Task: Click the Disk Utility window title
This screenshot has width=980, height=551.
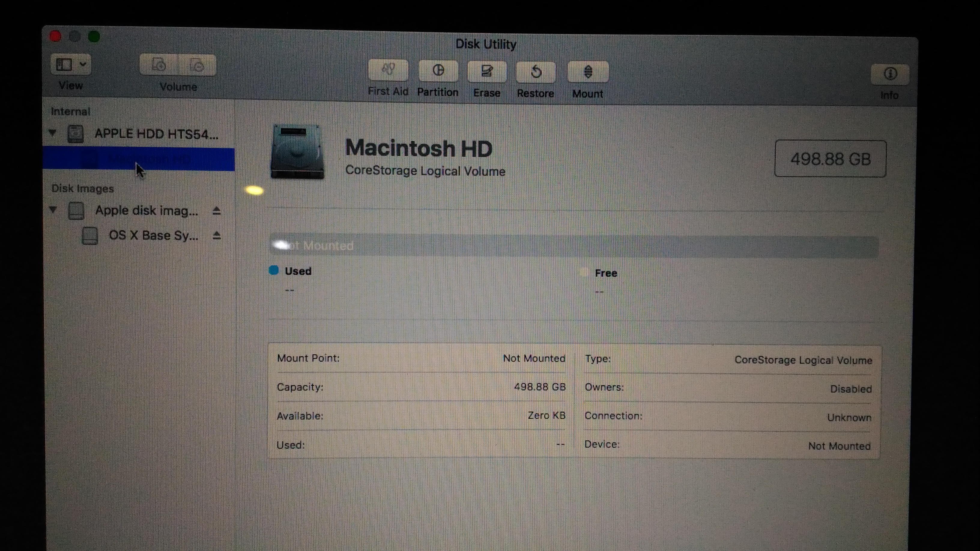Action: 486,44
